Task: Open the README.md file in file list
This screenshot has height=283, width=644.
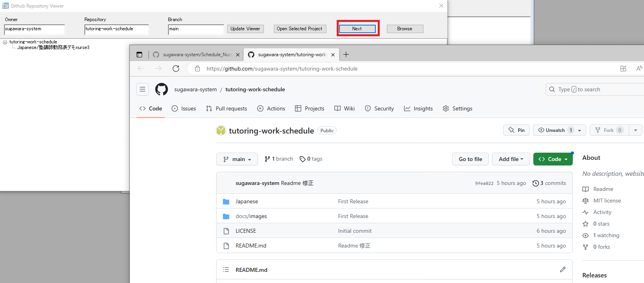Action: (x=251, y=246)
